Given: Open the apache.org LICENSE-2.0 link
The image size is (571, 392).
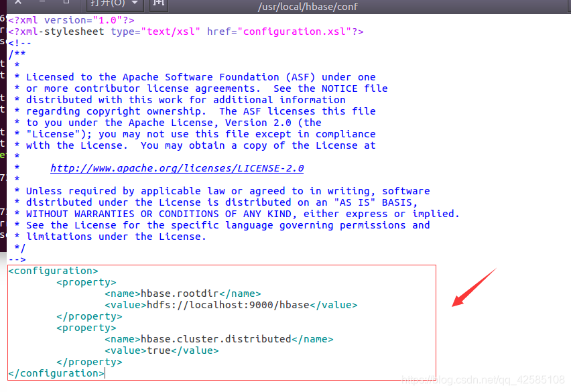Looking at the screenshot, I should pyautogui.click(x=177, y=168).
